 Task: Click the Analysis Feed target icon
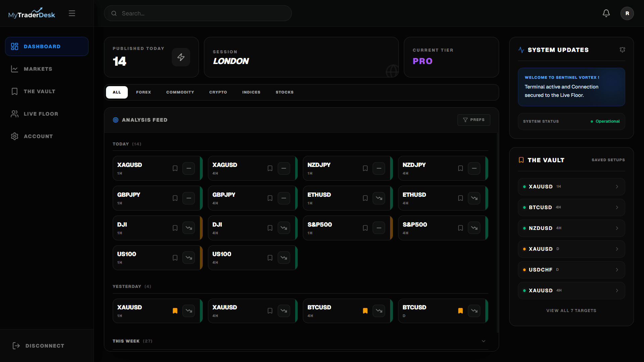point(115,120)
